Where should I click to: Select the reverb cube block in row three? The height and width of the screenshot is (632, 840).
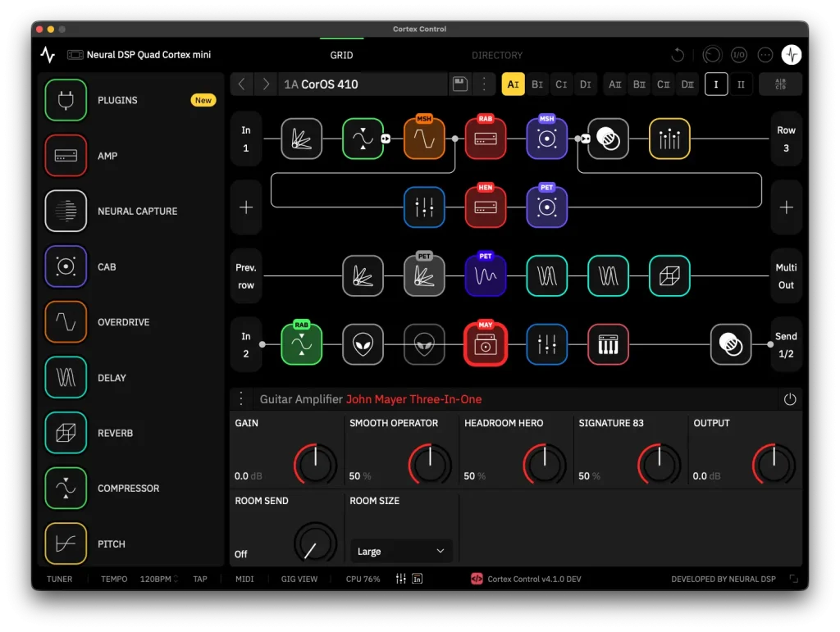(669, 276)
